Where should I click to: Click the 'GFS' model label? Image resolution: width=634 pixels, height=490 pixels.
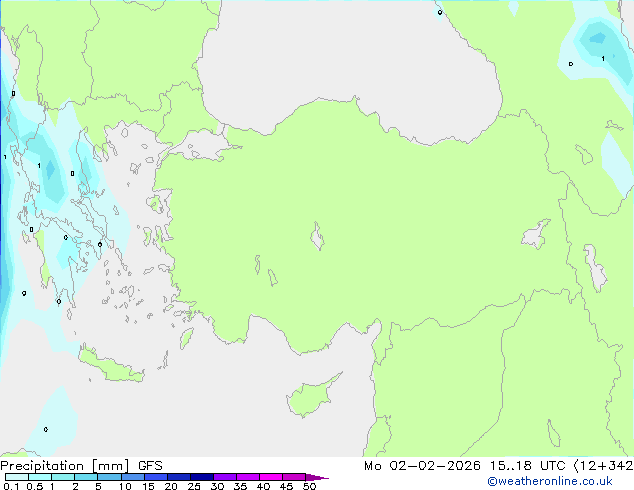pos(150,466)
